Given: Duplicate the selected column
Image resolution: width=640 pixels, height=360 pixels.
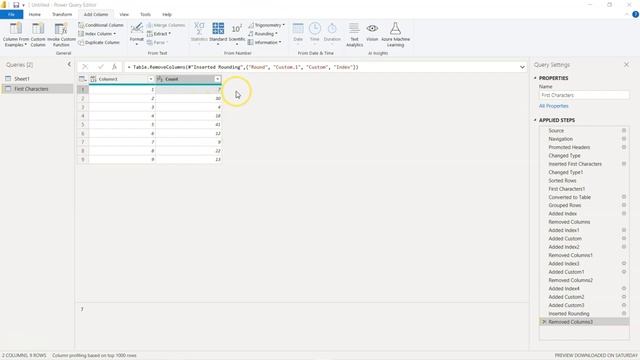Looking at the screenshot, I should [99, 42].
